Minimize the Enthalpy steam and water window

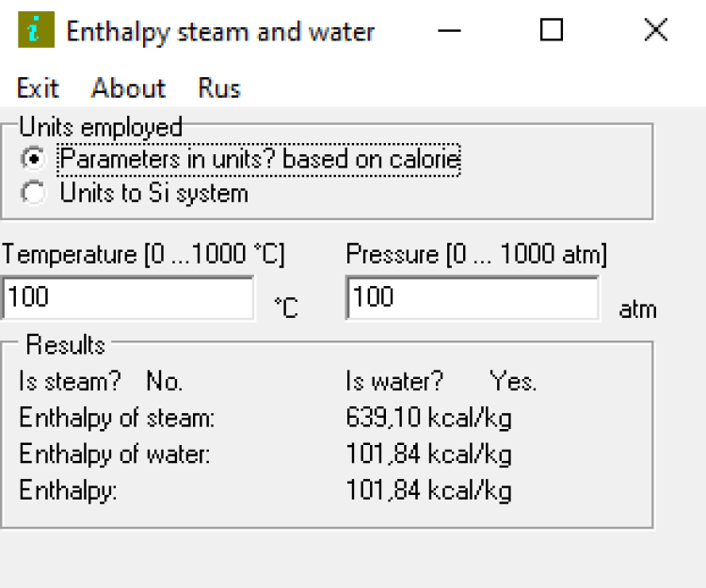pos(451,31)
